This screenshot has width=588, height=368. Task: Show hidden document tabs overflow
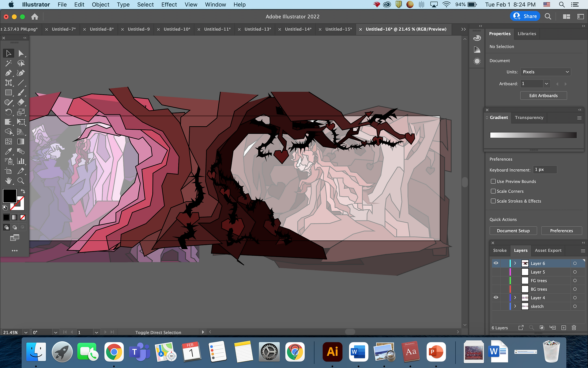[x=464, y=29]
